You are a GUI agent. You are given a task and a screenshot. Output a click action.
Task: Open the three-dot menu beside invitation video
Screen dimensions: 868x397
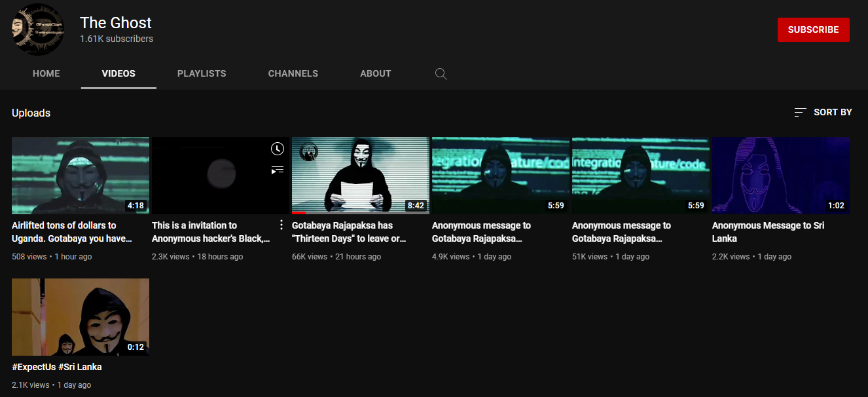pyautogui.click(x=281, y=225)
